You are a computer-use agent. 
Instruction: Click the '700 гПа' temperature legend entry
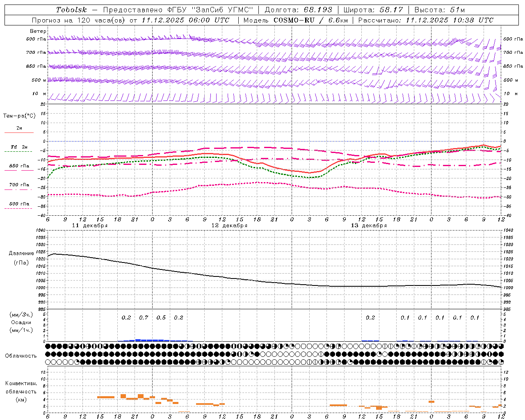[19, 185]
